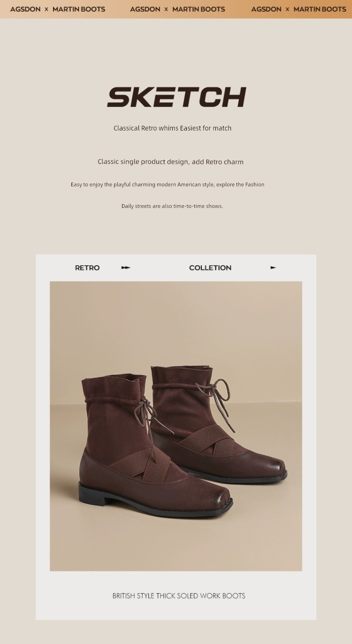Select the RETRO label
Image resolution: width=352 pixels, height=644 pixels.
point(87,268)
